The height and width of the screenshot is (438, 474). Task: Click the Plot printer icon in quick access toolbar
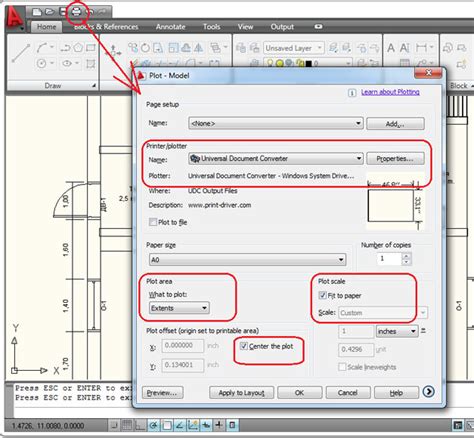[x=76, y=12]
